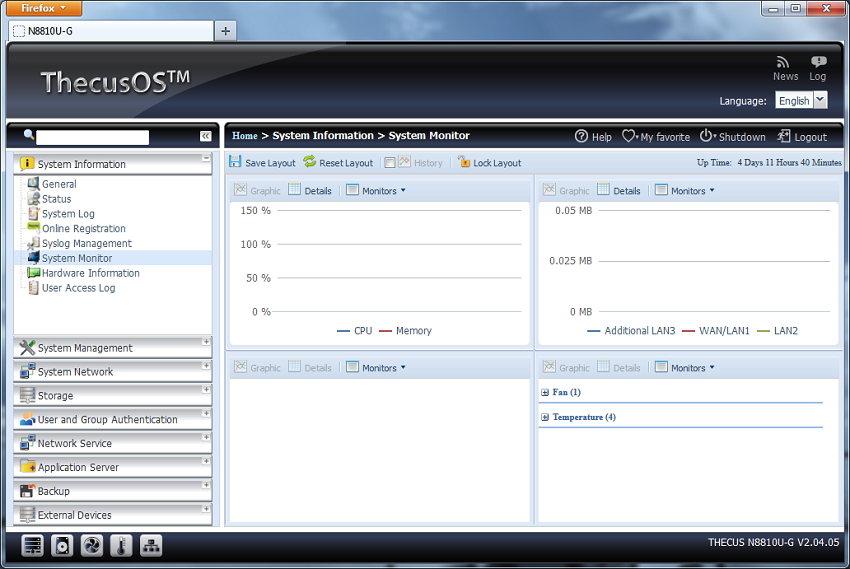Toggle the History checkbox

pyautogui.click(x=390, y=163)
